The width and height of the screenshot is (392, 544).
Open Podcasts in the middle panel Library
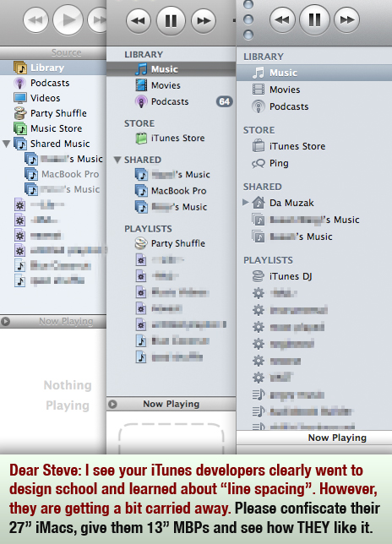(x=171, y=101)
